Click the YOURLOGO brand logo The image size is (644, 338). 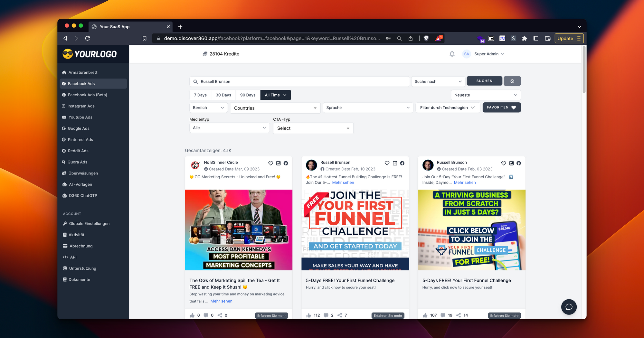click(90, 54)
